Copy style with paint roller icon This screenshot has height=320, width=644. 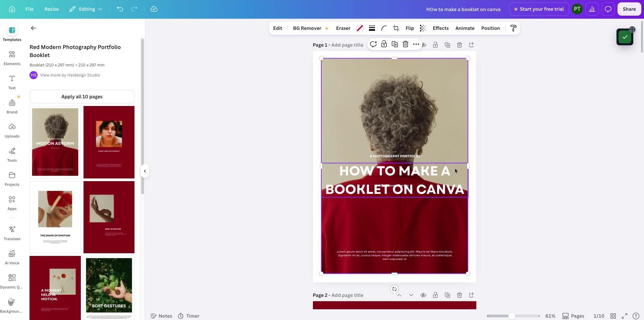pyautogui.click(x=513, y=28)
